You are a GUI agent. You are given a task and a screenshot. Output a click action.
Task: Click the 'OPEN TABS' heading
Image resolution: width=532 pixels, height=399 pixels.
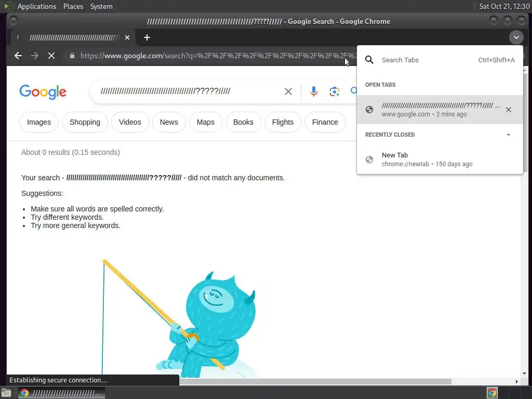tap(380, 85)
